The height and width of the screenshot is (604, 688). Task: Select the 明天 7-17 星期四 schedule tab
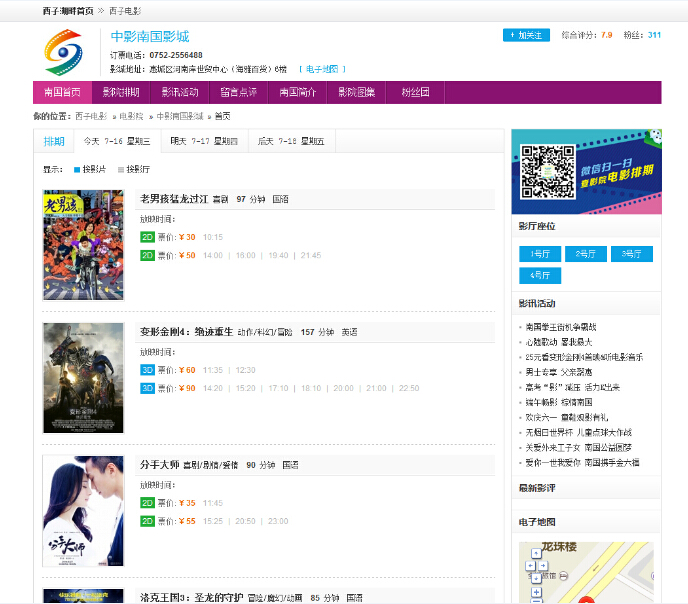tap(204, 141)
